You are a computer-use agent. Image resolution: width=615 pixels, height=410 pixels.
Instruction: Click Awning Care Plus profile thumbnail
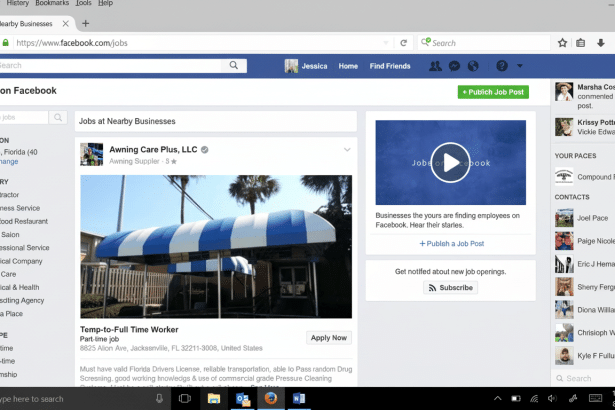(x=91, y=154)
